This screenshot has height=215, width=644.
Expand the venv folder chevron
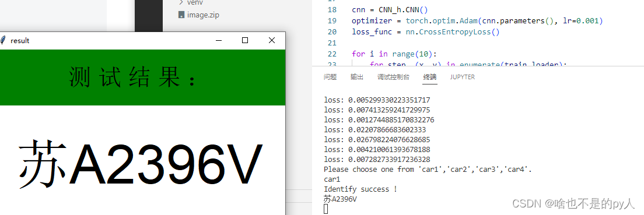click(181, 2)
